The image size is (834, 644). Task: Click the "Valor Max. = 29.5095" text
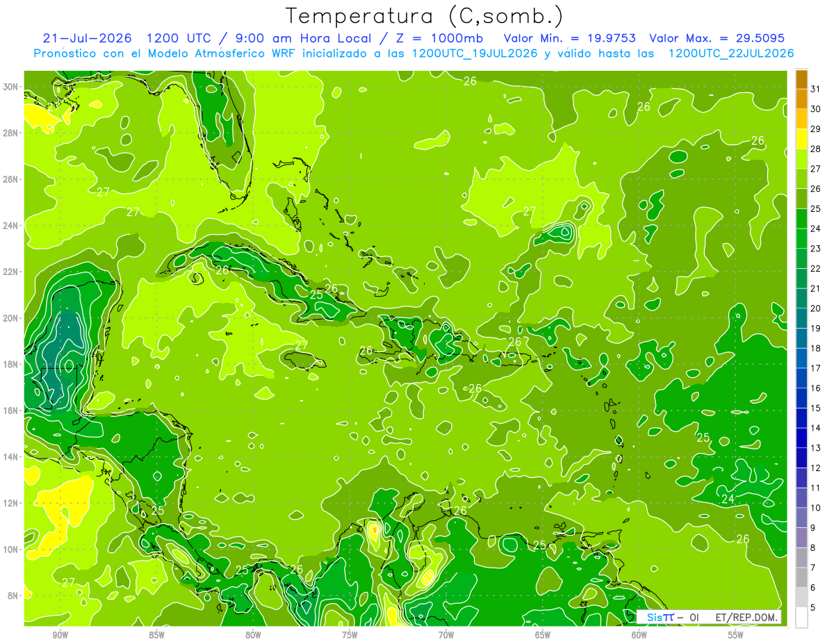pyautogui.click(x=717, y=38)
